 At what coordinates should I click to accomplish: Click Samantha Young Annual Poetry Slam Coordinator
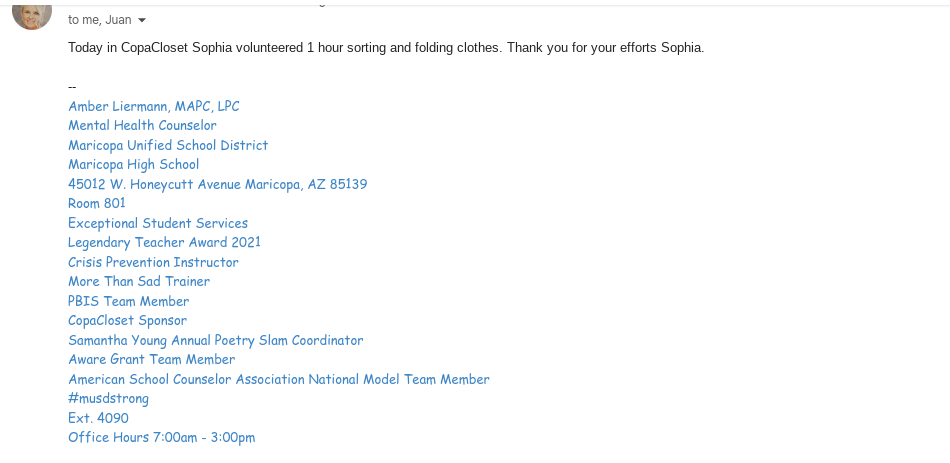tap(215, 340)
